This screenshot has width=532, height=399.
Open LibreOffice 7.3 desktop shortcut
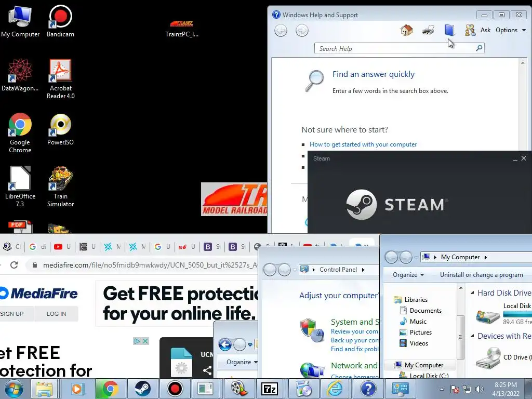tap(20, 187)
